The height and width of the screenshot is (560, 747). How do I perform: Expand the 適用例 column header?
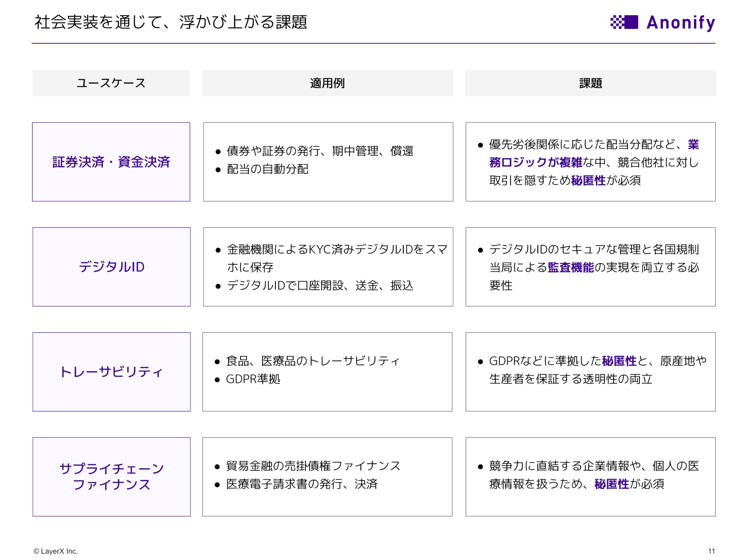pos(328,83)
